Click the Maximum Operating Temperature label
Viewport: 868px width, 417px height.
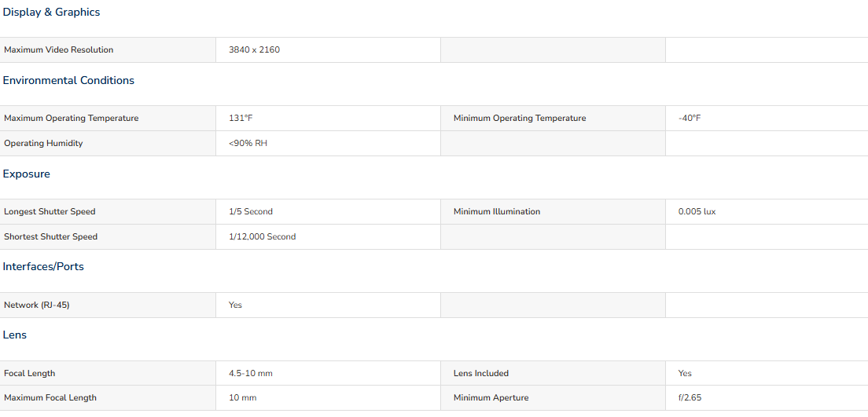[x=71, y=118]
